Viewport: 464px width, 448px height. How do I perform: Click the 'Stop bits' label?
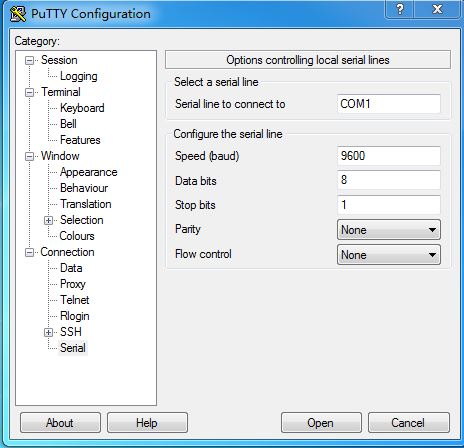195,205
